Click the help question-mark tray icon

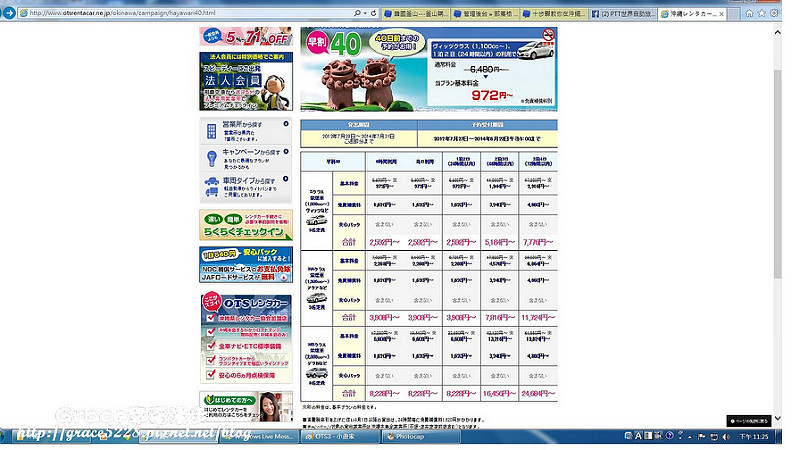tap(669, 436)
